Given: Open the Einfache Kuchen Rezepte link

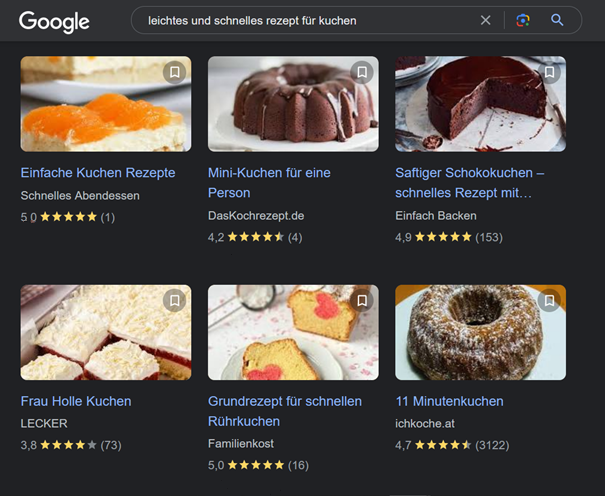Looking at the screenshot, I should click(x=98, y=173).
